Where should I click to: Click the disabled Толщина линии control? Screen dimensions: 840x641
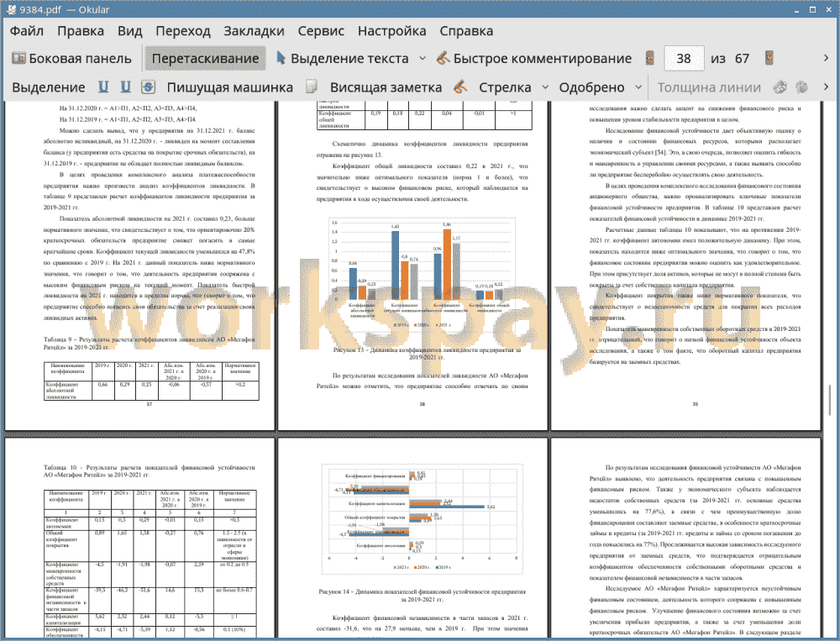709,87
